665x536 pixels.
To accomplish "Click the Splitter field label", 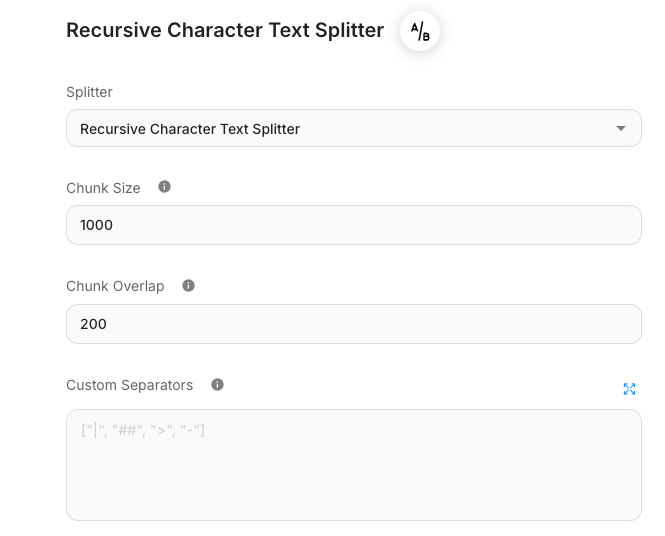I will pos(89,92).
